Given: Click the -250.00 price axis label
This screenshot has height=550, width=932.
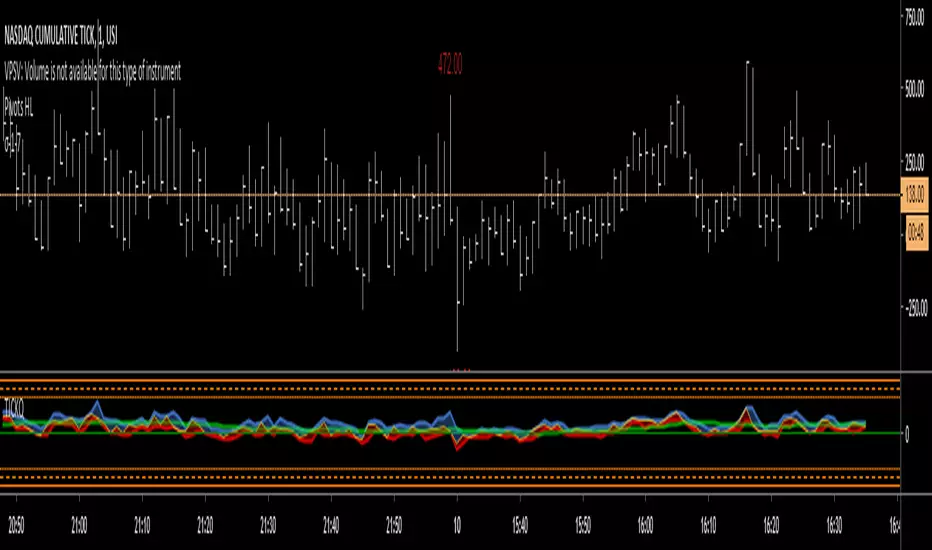Looking at the screenshot, I should (915, 307).
